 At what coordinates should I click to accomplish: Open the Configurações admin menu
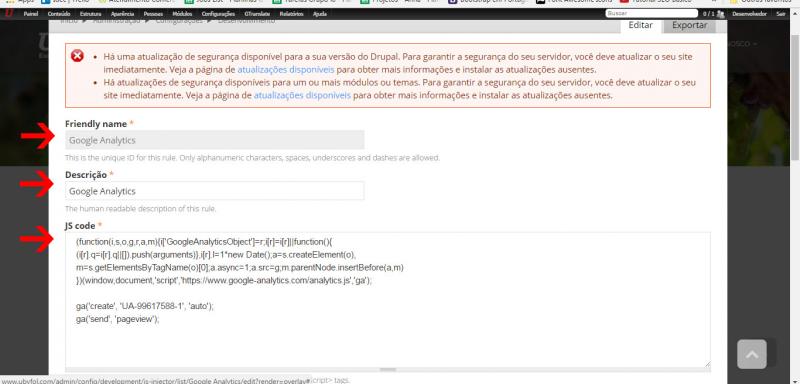(x=218, y=14)
